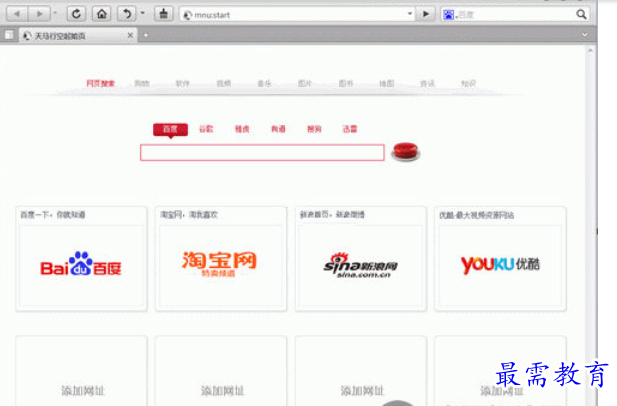The image size is (617, 406).
Task: Open the Baidu logo tile
Action: pos(81,266)
